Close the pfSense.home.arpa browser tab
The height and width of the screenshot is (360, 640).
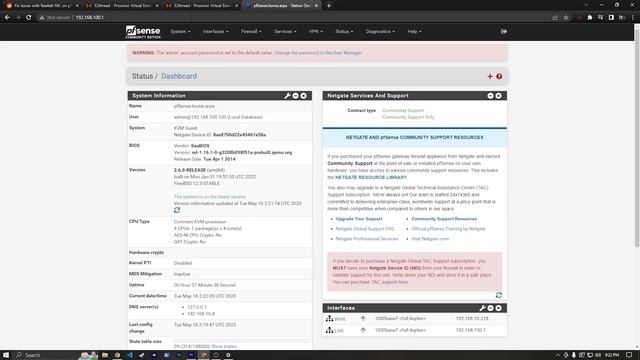[x=316, y=6]
